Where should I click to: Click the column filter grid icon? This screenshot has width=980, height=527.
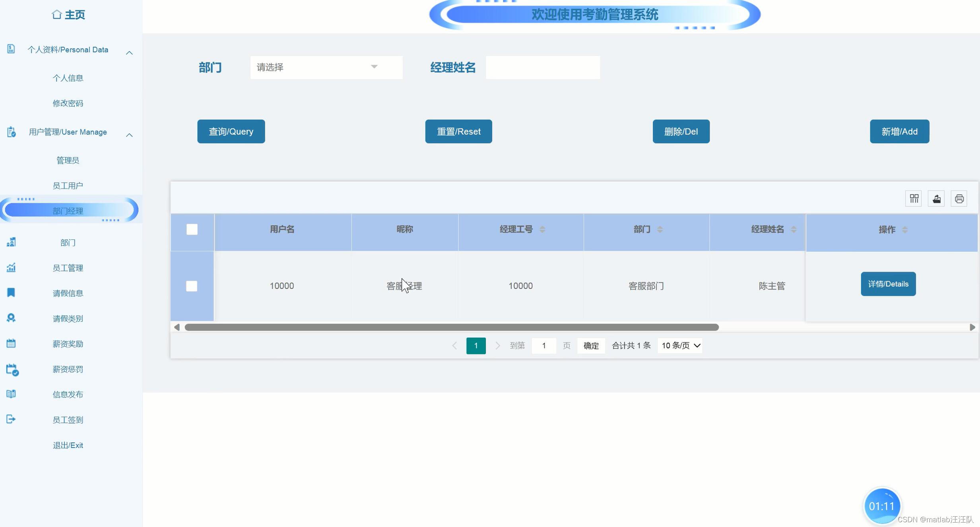914,198
